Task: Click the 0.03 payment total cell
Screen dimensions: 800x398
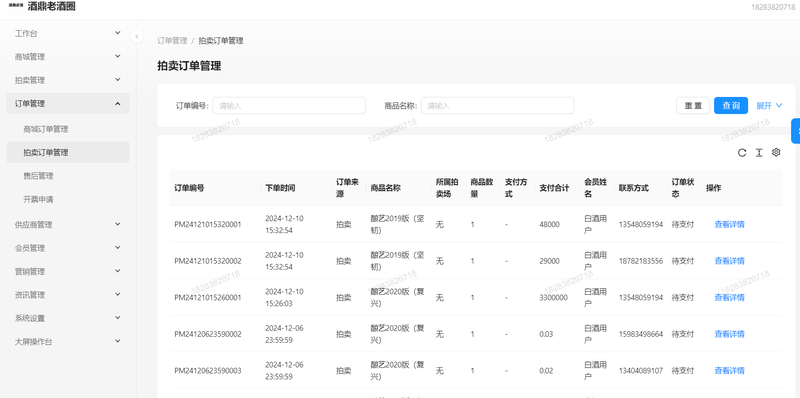Action: 546,334
